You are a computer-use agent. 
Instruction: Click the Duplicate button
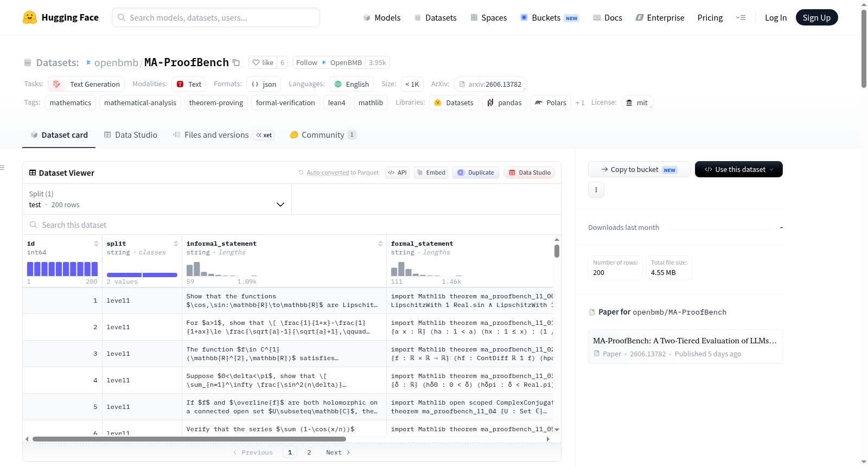(476, 172)
